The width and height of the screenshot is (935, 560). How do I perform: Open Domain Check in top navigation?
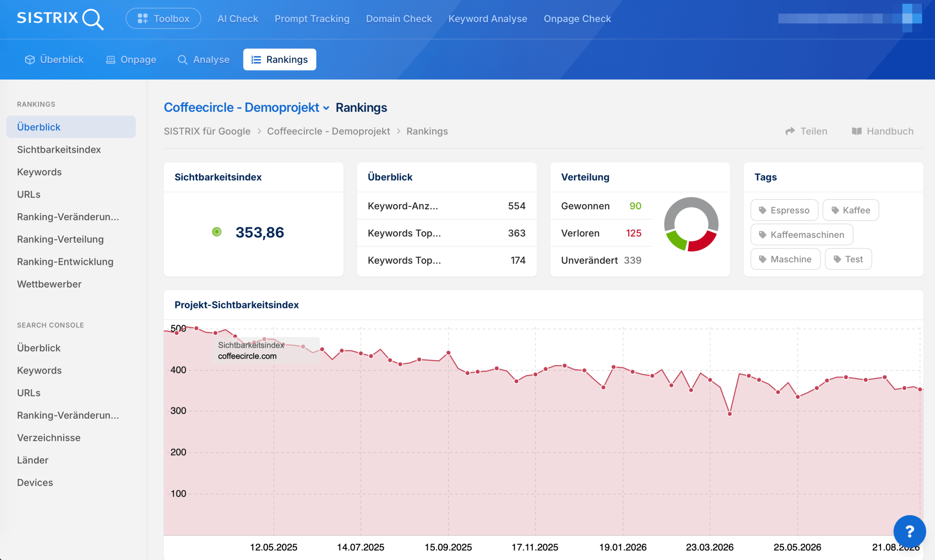[x=399, y=19]
